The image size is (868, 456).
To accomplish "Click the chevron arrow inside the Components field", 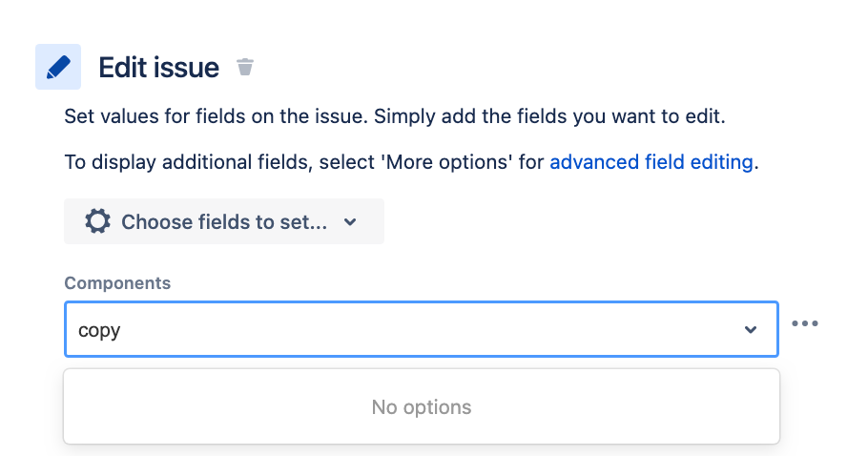I will pyautogui.click(x=750, y=330).
